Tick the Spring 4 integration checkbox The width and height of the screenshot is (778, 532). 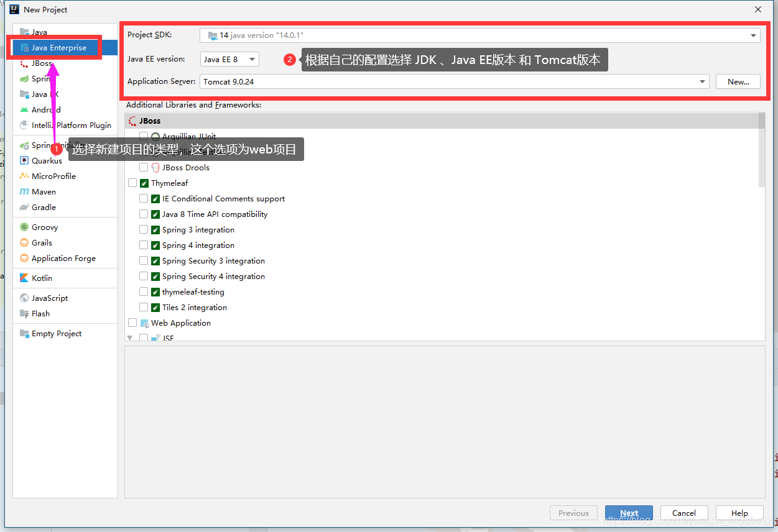pyautogui.click(x=144, y=245)
